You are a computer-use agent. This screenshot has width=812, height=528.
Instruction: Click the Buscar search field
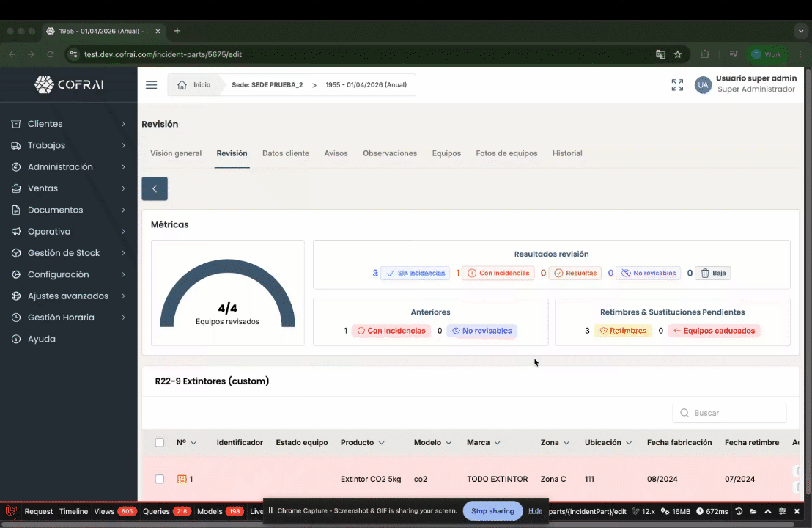pyautogui.click(x=729, y=413)
